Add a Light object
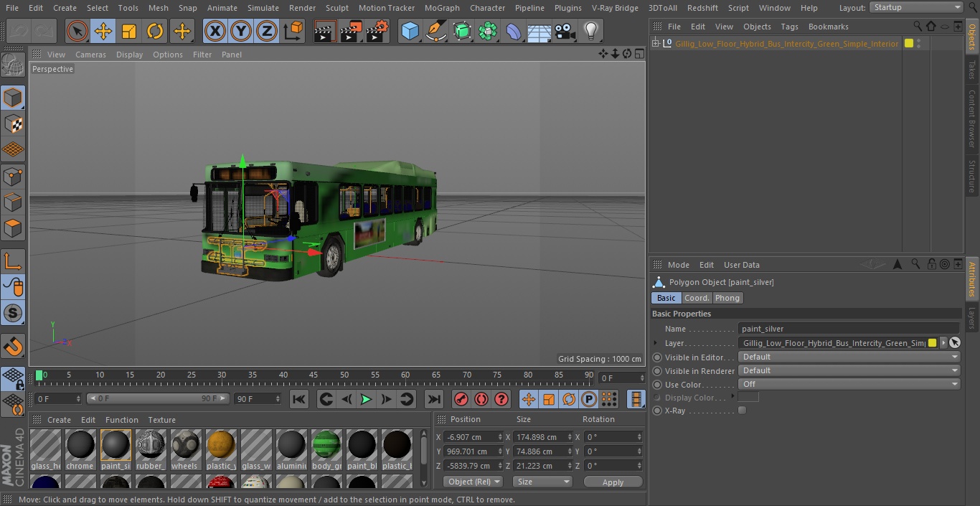Screen dimensions: 980x506 (x=591, y=31)
